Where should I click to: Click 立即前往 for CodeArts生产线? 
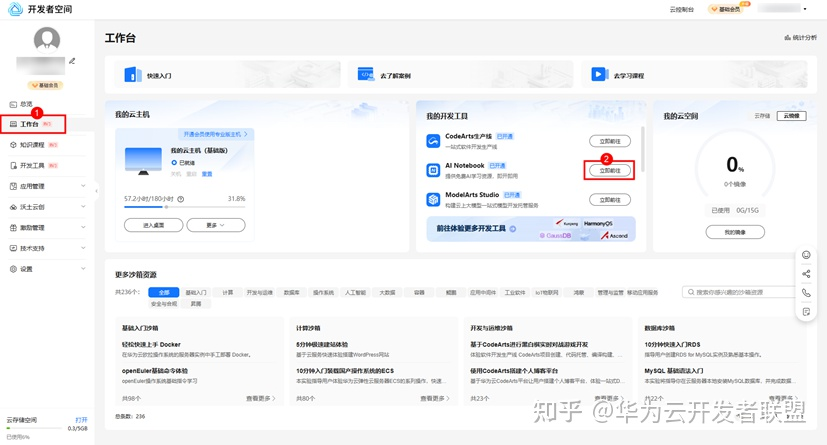(x=610, y=141)
